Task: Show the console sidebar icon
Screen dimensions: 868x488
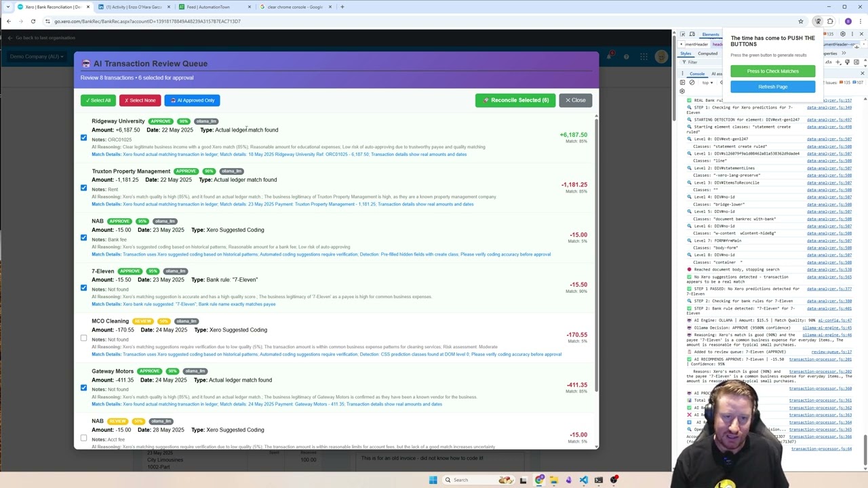Action: [682, 83]
